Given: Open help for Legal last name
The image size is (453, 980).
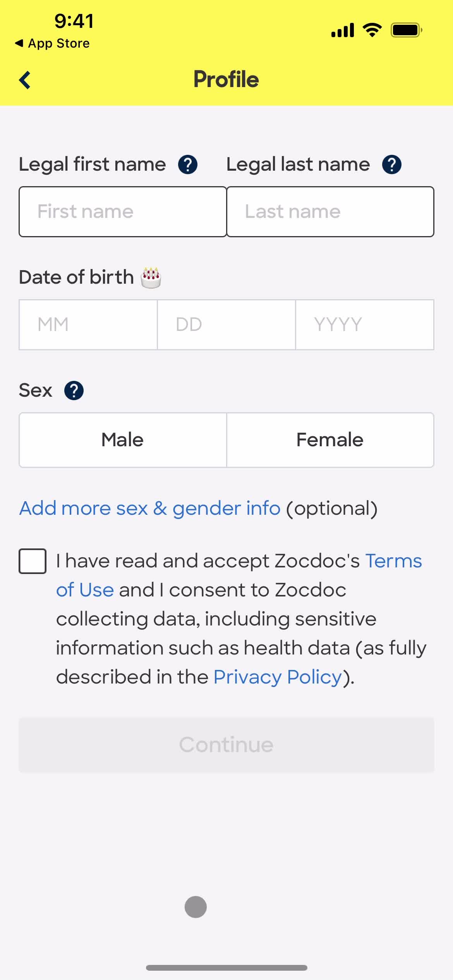Looking at the screenshot, I should [x=391, y=164].
